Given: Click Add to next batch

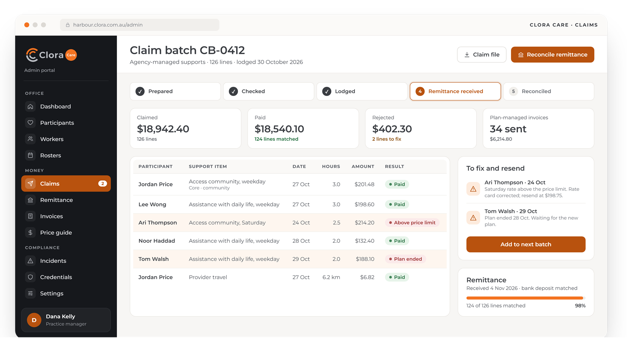Looking at the screenshot, I should pos(526,244).
